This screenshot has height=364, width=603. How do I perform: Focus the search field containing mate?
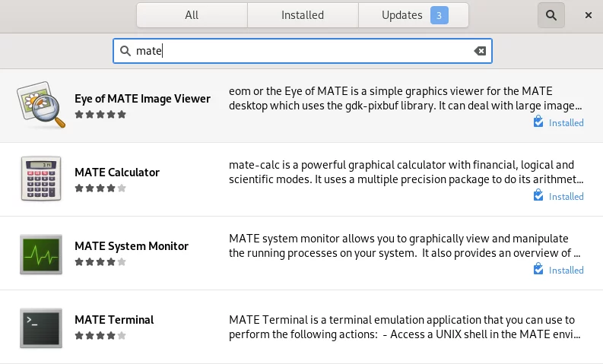(x=303, y=51)
